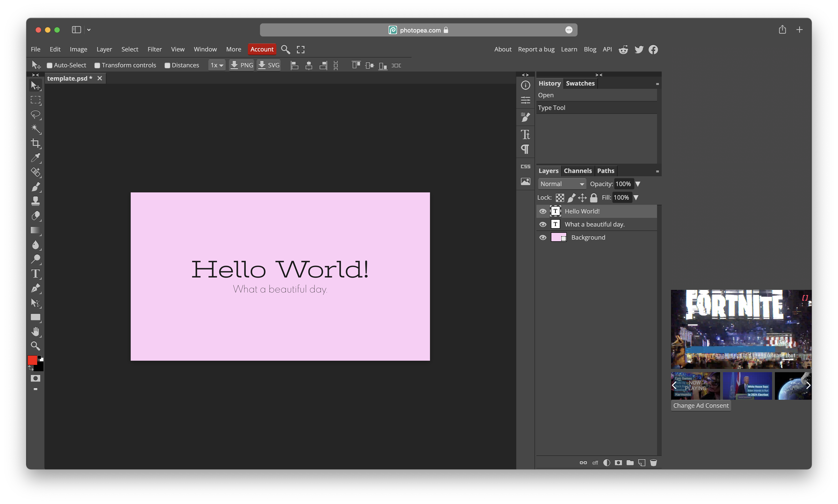Enable the Auto-Select checkbox

pyautogui.click(x=50, y=65)
